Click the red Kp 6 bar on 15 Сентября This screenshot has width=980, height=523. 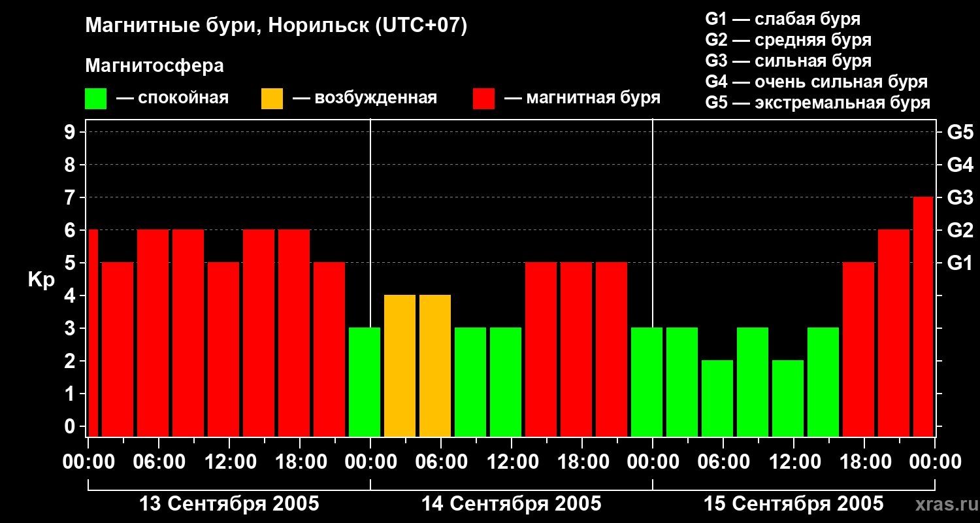894,333
